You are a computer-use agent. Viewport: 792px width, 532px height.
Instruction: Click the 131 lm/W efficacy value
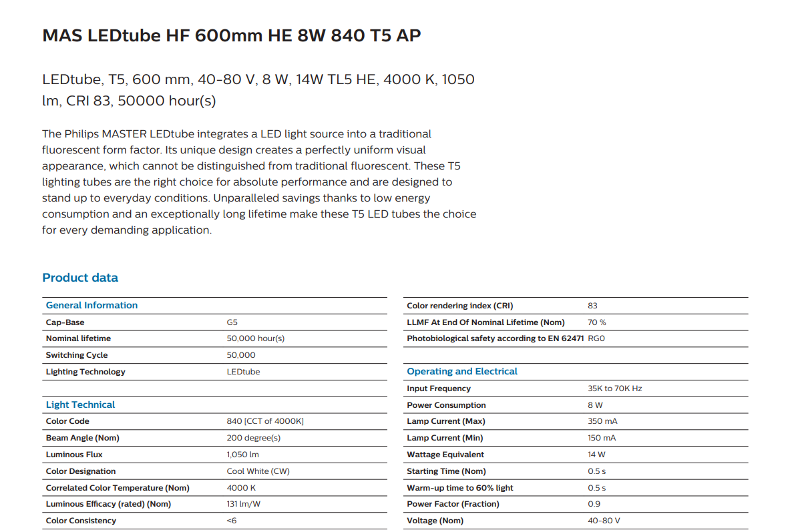(243, 504)
